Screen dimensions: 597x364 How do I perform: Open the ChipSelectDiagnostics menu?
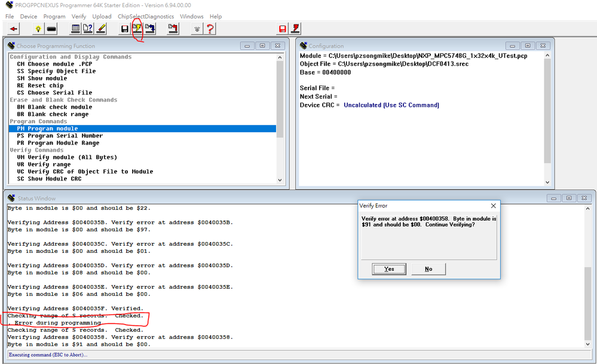tap(146, 16)
